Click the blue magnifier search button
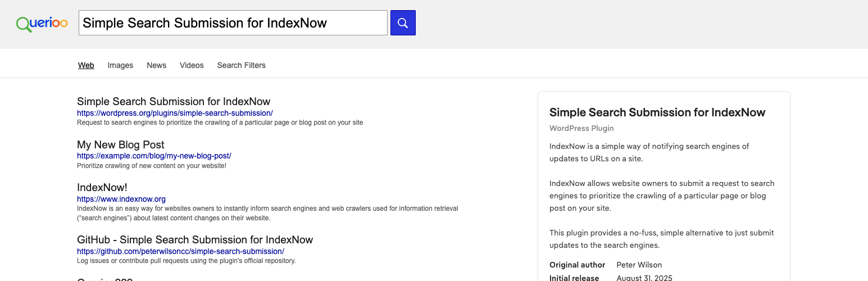The image size is (868, 281). (x=403, y=22)
